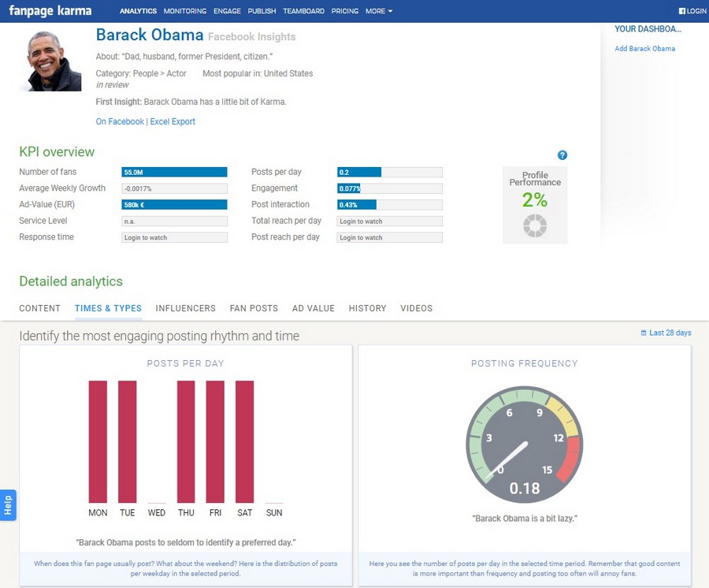Go to the PRICING page
The width and height of the screenshot is (709, 588).
(x=344, y=11)
